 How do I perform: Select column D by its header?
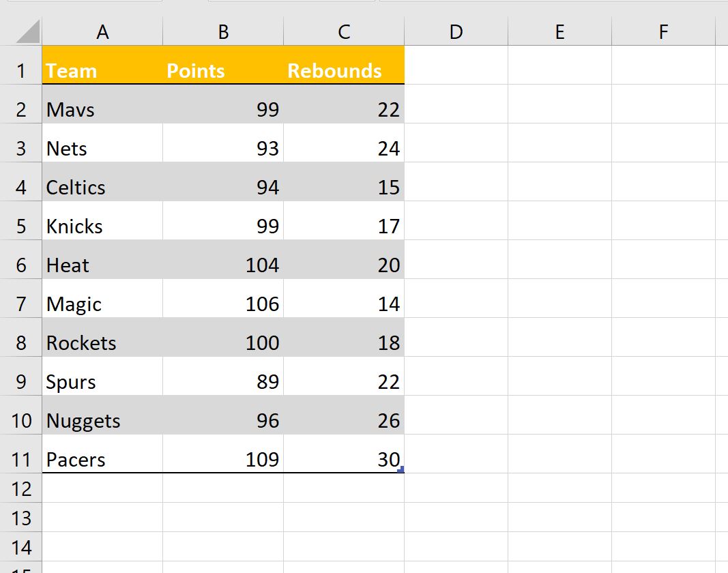click(456, 31)
